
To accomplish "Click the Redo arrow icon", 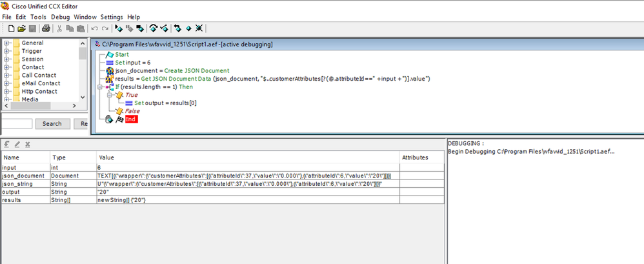I will (105, 28).
